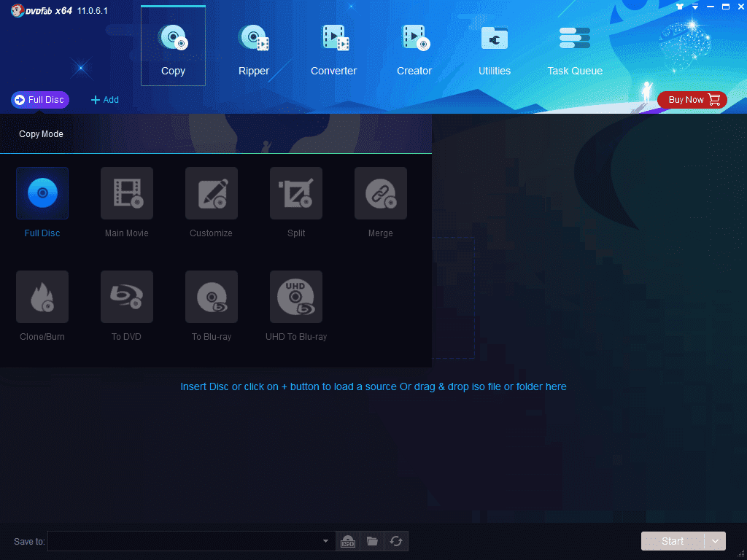Open the Utilities module

(495, 50)
